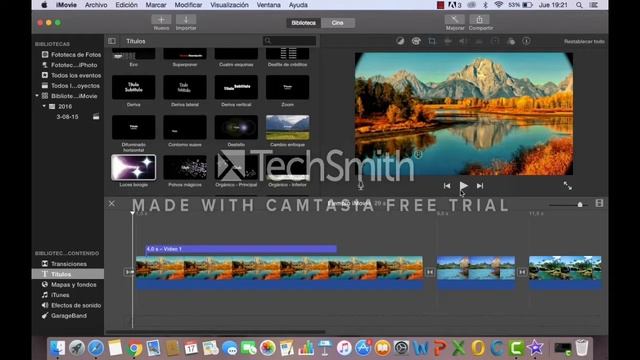
Task: Select the Destello title thumbnail
Action: [236, 127]
